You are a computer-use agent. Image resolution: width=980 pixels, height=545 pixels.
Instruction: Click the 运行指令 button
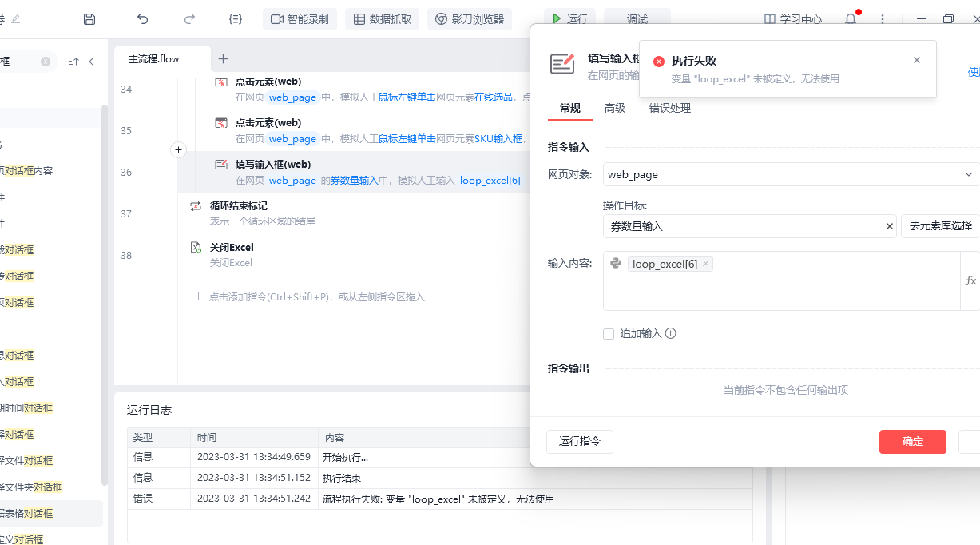tap(579, 442)
